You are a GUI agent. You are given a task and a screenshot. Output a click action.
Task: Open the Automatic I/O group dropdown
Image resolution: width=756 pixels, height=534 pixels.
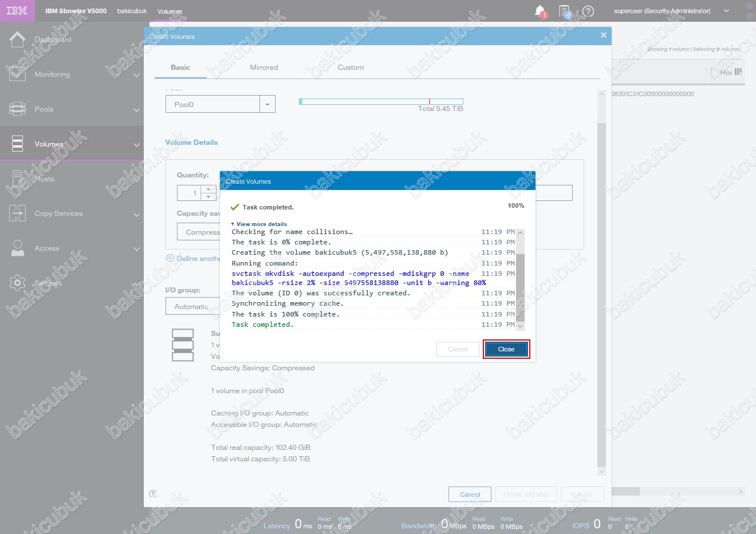(192, 306)
